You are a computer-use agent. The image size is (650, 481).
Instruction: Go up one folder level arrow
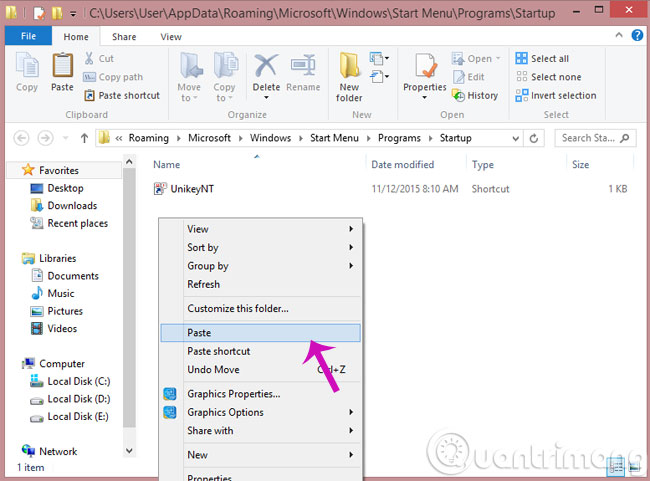tap(84, 138)
